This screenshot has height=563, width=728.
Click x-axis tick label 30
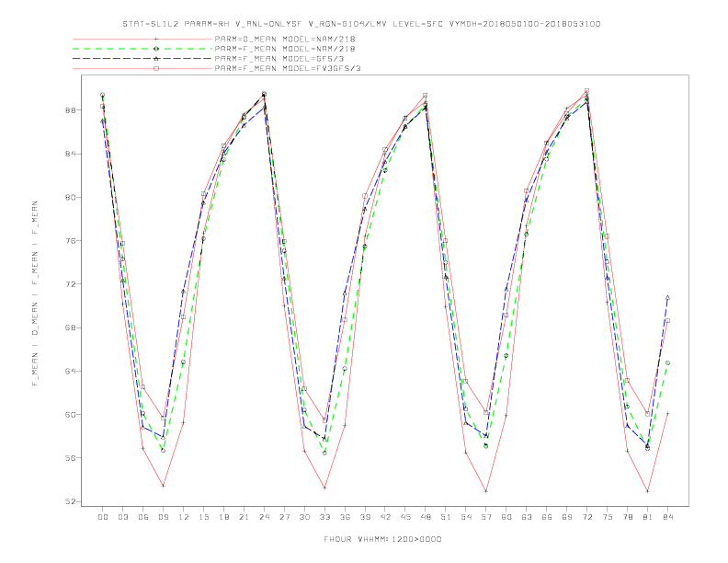tap(304, 517)
